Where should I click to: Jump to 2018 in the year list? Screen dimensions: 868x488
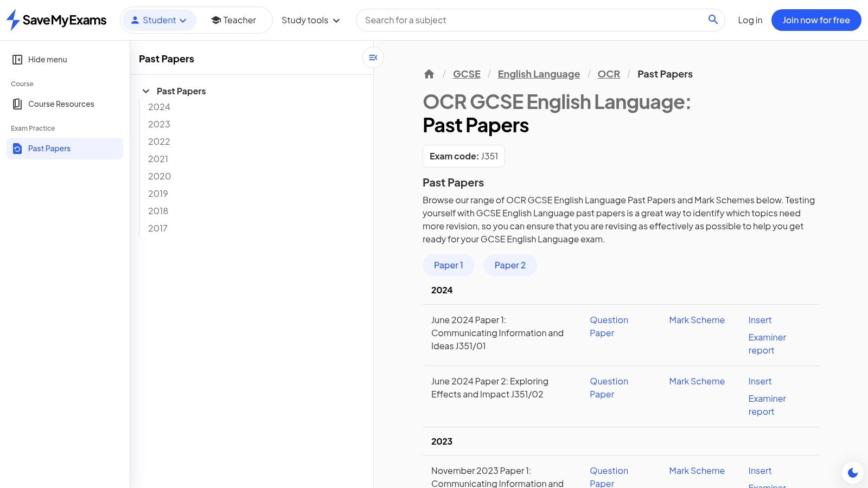(158, 211)
